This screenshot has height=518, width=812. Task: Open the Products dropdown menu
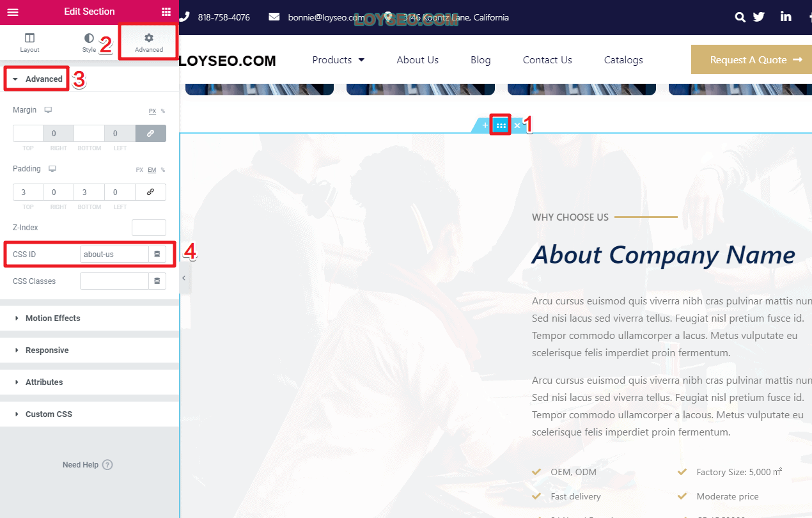click(x=338, y=59)
